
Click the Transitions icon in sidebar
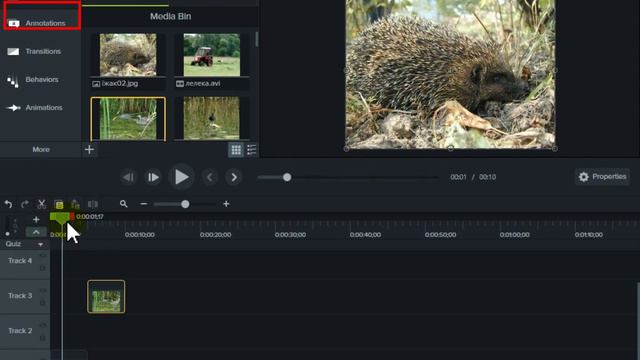pos(13,51)
